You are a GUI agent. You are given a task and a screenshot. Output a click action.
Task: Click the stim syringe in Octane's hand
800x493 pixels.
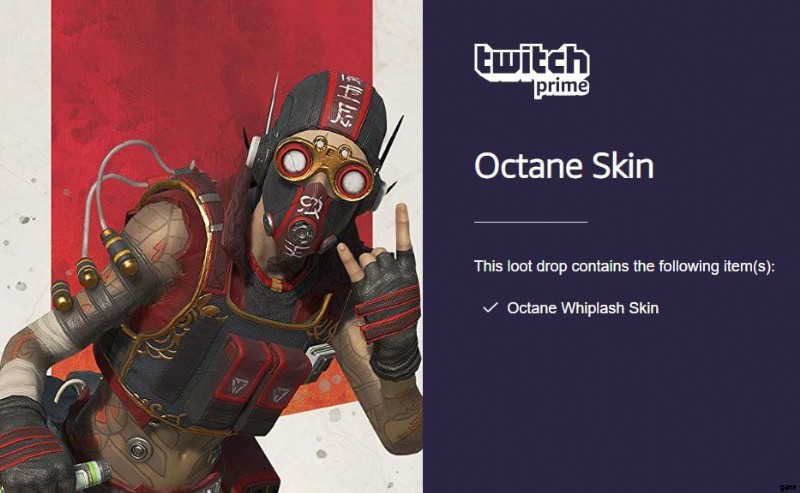92,474
